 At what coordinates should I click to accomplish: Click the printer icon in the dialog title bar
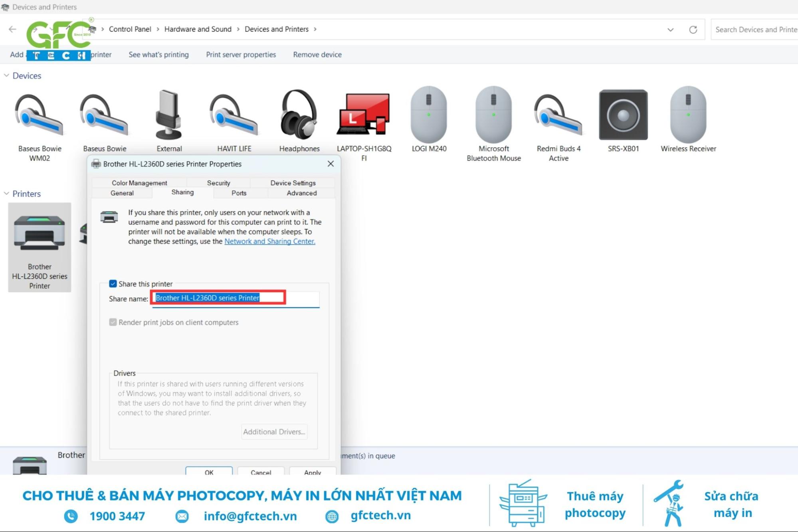click(96, 164)
